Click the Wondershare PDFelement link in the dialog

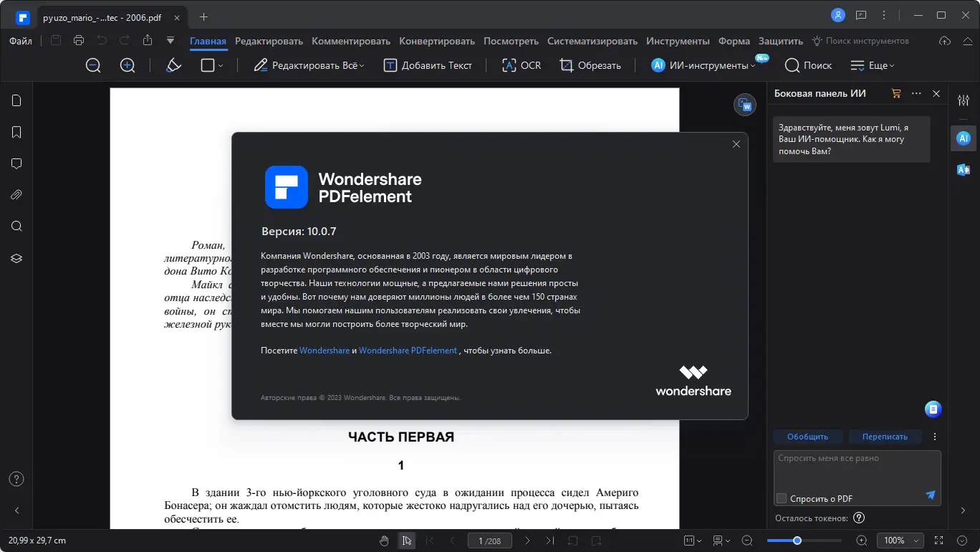coord(408,351)
